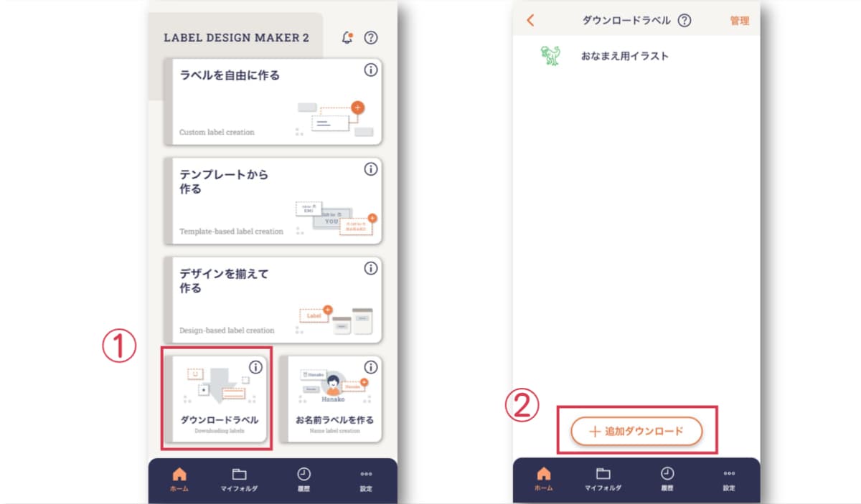Select 履歴 tab on right screen

667,480
